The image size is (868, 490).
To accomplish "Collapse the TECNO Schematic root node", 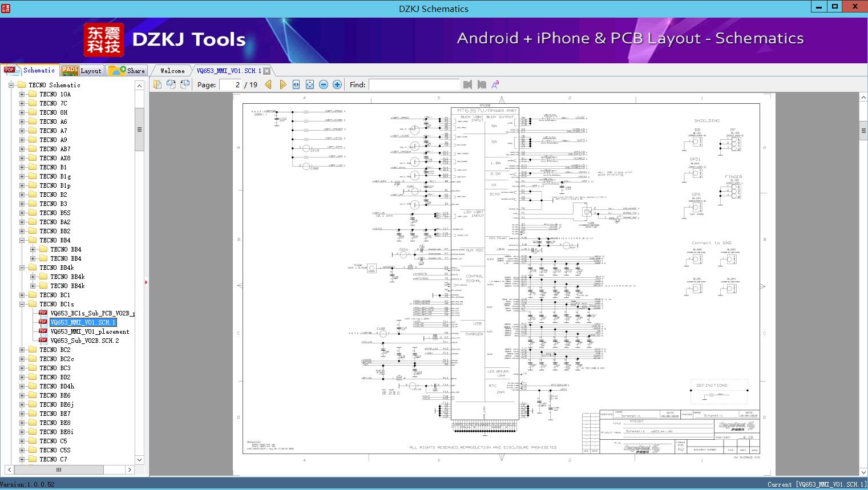I will (11, 85).
